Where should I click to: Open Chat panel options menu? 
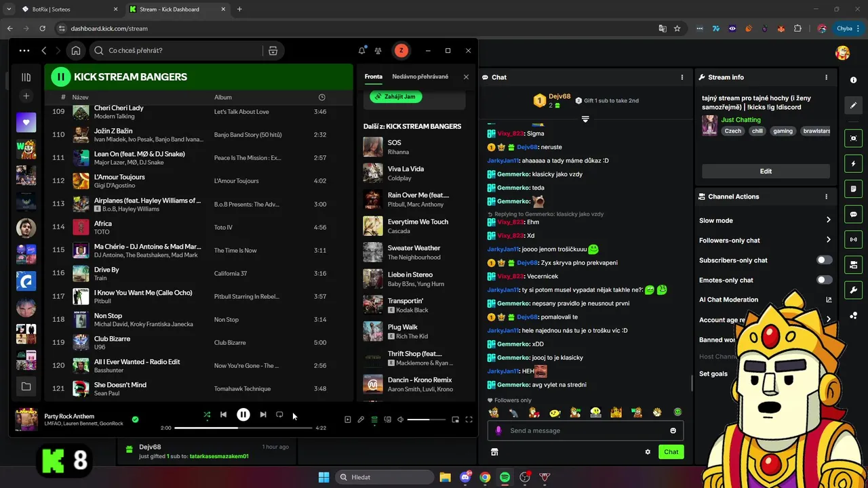(x=682, y=77)
